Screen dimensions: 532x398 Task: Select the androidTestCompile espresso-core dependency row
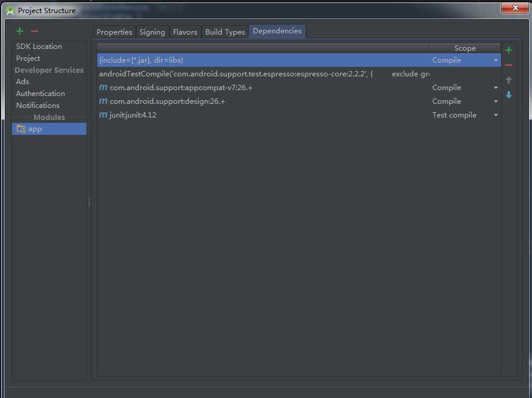(x=299, y=73)
